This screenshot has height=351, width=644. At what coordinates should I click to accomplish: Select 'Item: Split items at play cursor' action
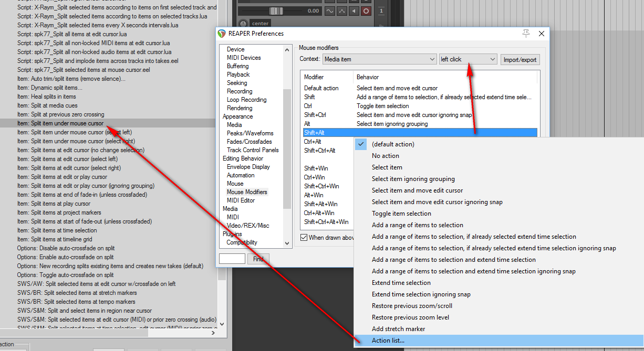coord(108,204)
